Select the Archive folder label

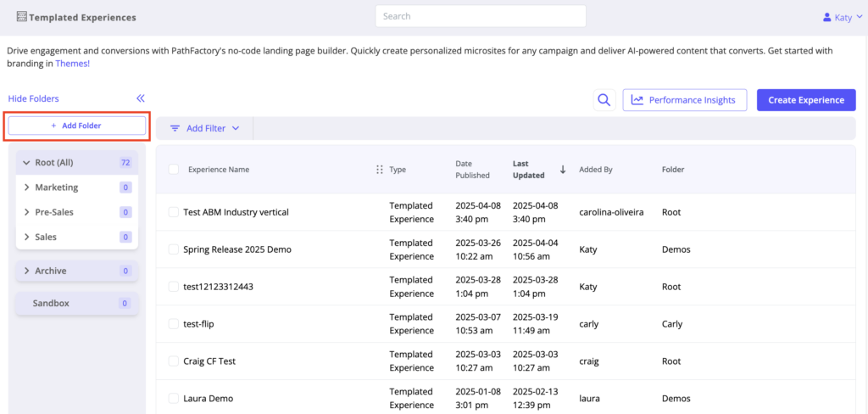51,271
